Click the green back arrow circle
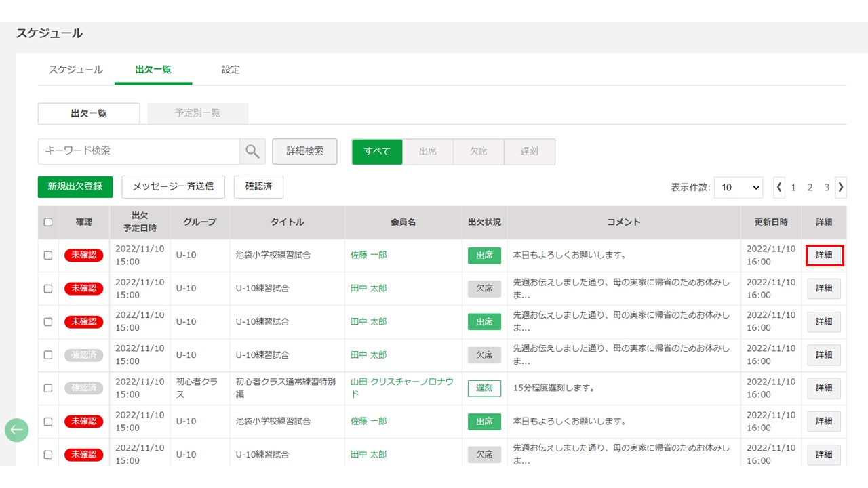The height and width of the screenshot is (488, 868). pos(17,430)
